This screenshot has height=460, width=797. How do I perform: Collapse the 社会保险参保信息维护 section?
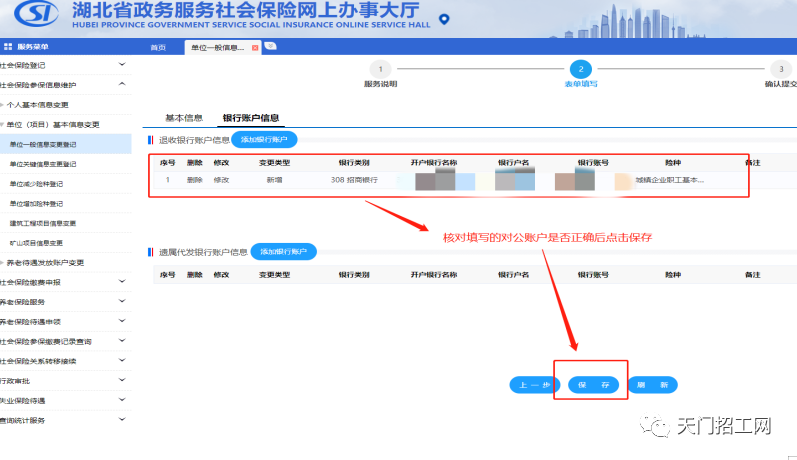(x=122, y=84)
